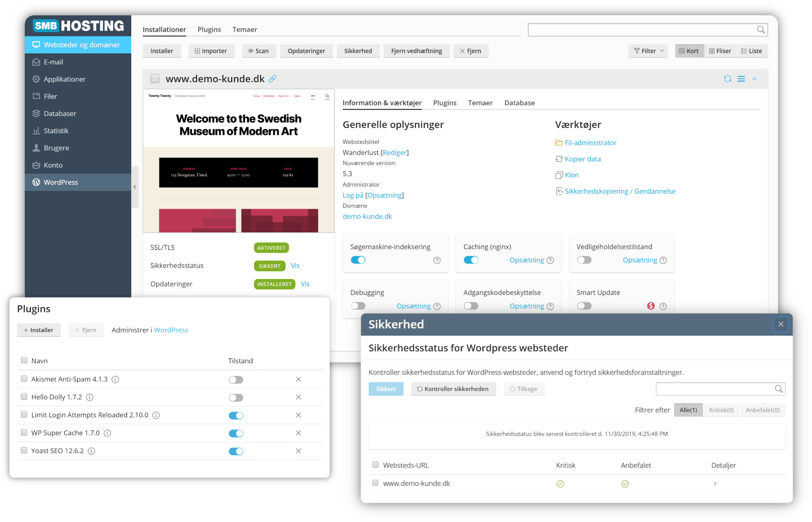The width and height of the screenshot is (812, 522).
Task: Click the demo-kunde.dk domain link
Action: [x=367, y=216]
